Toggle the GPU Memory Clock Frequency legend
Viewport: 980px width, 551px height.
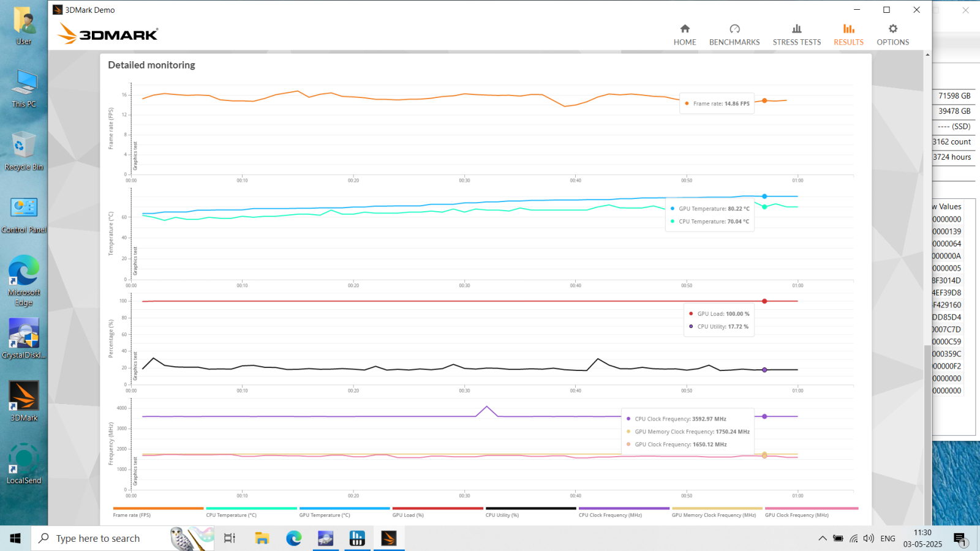point(717,512)
